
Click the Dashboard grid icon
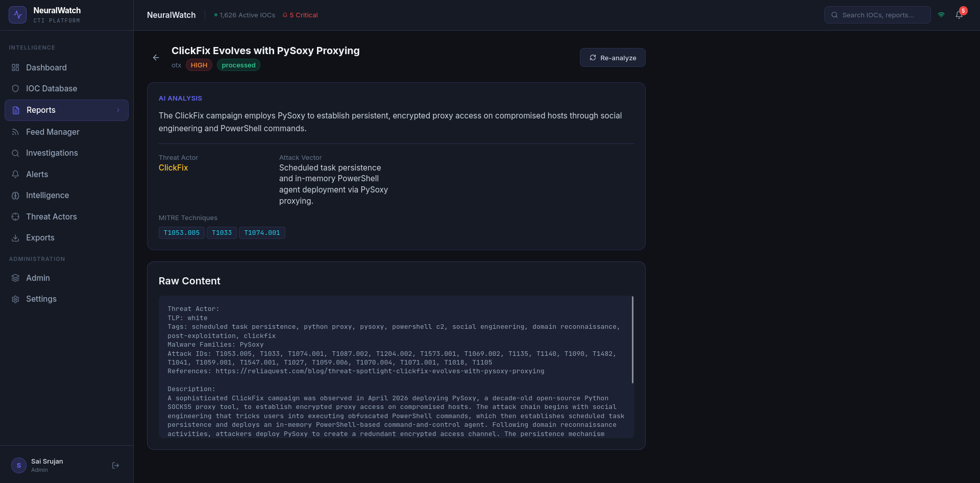click(15, 67)
